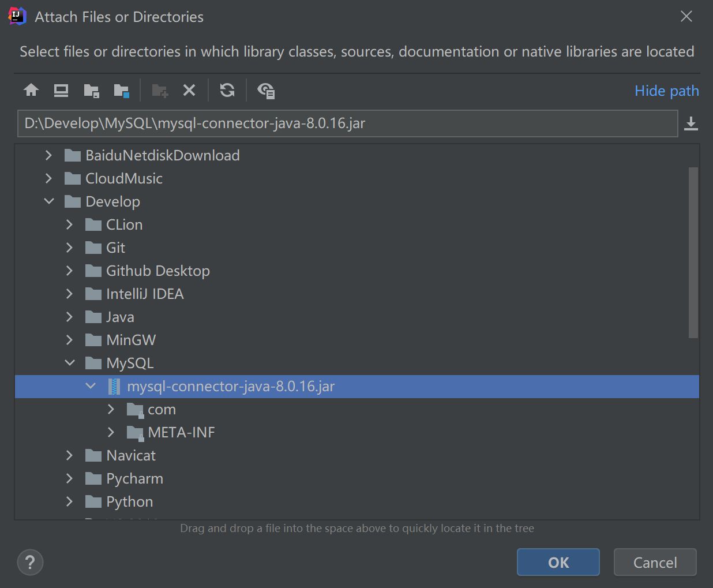Click the IntelliJ logo in the title bar
The height and width of the screenshot is (588, 713).
click(x=17, y=16)
